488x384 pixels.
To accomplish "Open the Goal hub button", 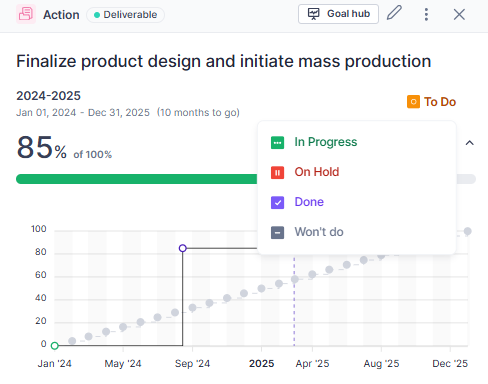I will pyautogui.click(x=338, y=14).
